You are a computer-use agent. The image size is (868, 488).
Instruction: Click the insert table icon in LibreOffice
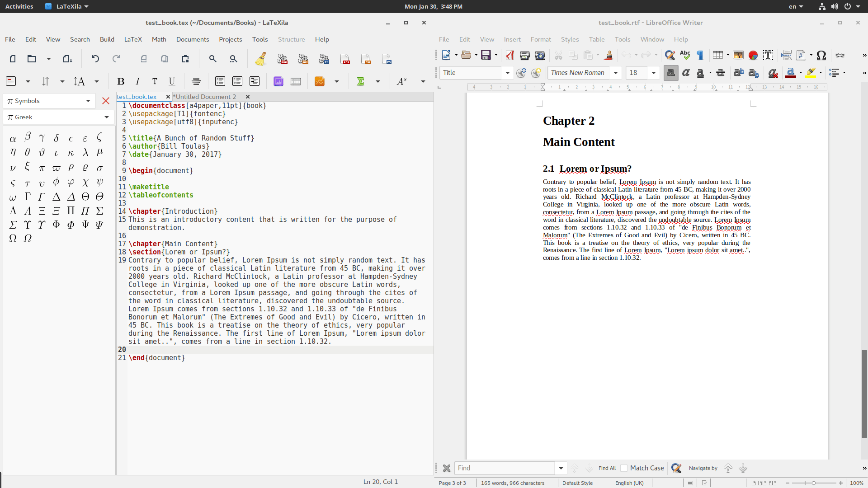pos(717,55)
